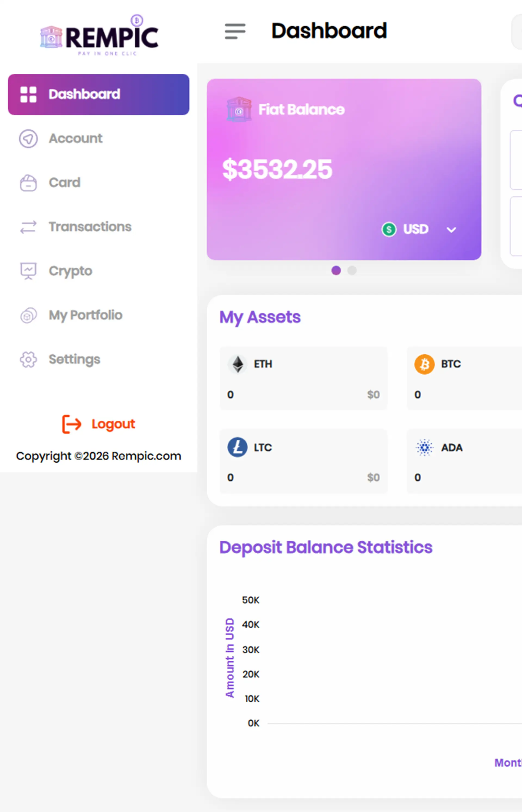Click the green dollar USD icon
This screenshot has width=522, height=812.
tap(389, 229)
